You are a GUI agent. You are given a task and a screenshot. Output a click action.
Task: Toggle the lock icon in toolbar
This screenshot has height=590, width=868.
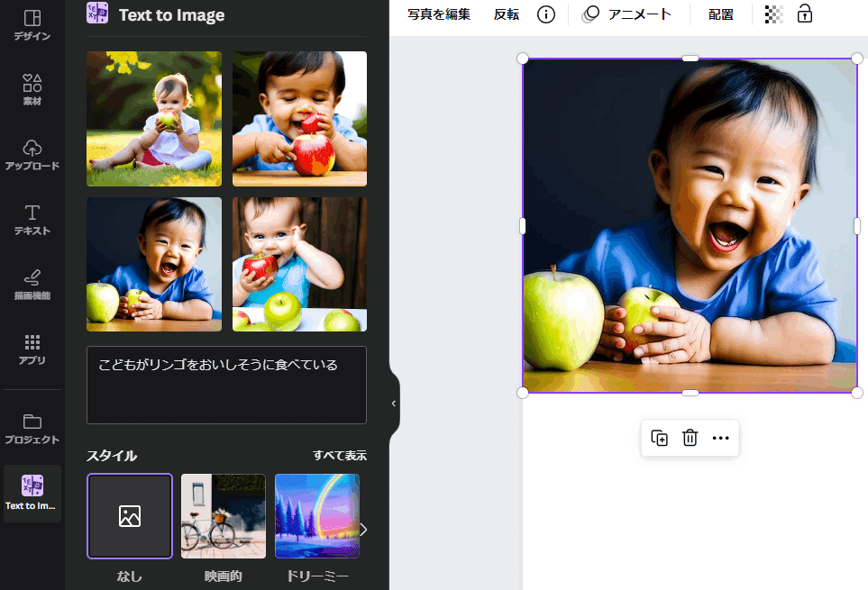pos(804,14)
